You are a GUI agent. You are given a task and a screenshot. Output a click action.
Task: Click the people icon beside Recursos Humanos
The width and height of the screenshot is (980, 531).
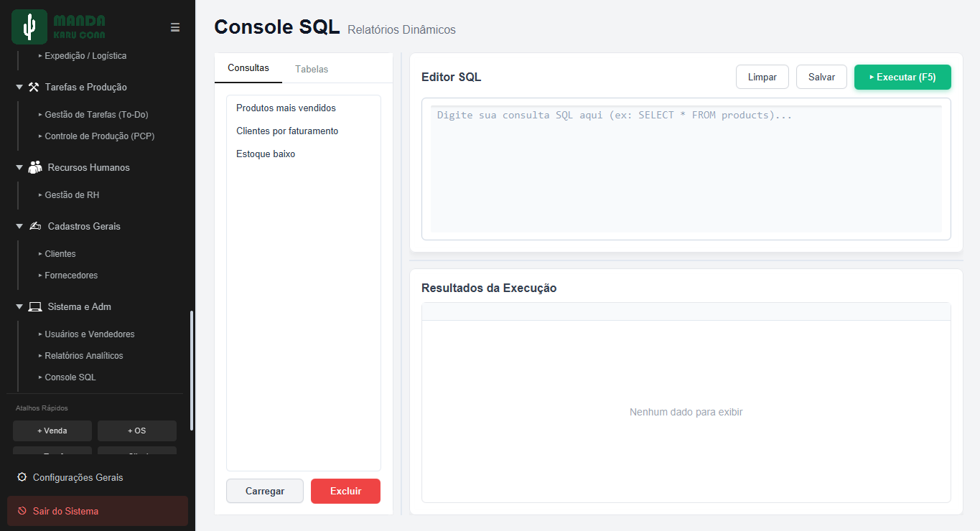tap(35, 167)
